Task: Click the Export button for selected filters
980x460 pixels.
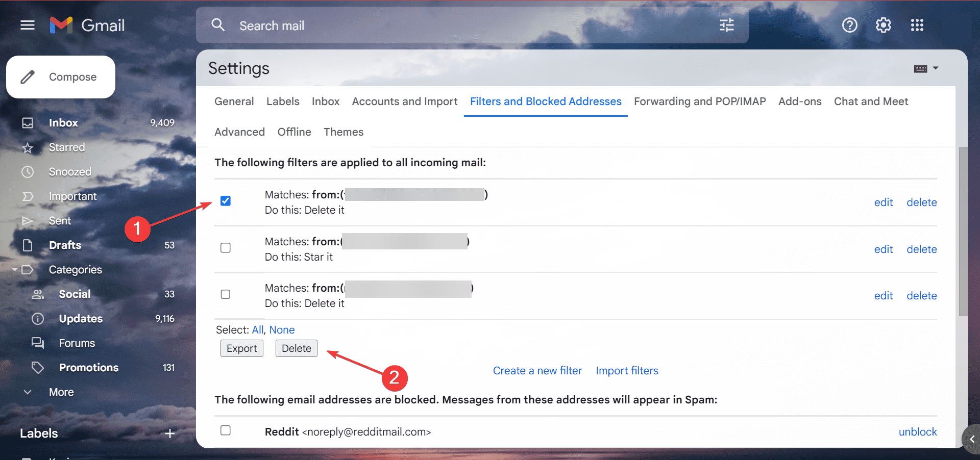Action: [x=241, y=348]
